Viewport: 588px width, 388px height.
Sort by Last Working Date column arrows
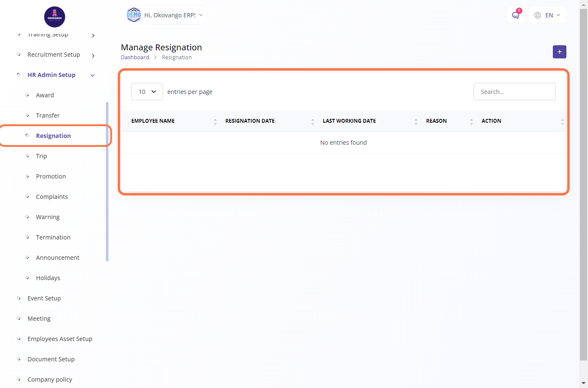pyautogui.click(x=416, y=121)
